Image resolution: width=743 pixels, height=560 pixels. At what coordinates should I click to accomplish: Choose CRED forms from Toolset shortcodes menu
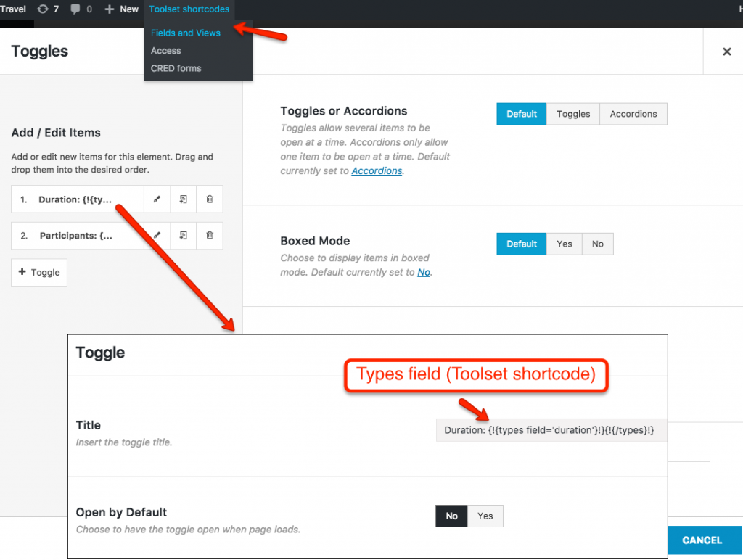[x=176, y=67]
